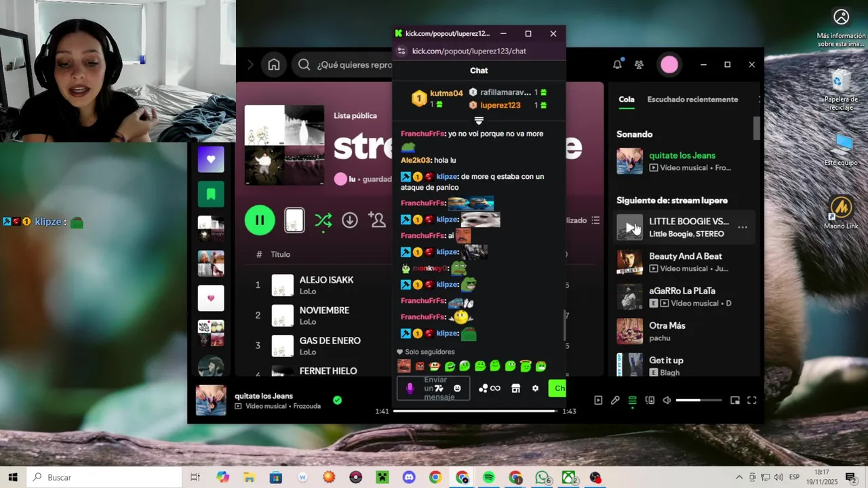The height and width of the screenshot is (488, 868).
Task: Open Now Playing view icon
Action: click(x=598, y=401)
